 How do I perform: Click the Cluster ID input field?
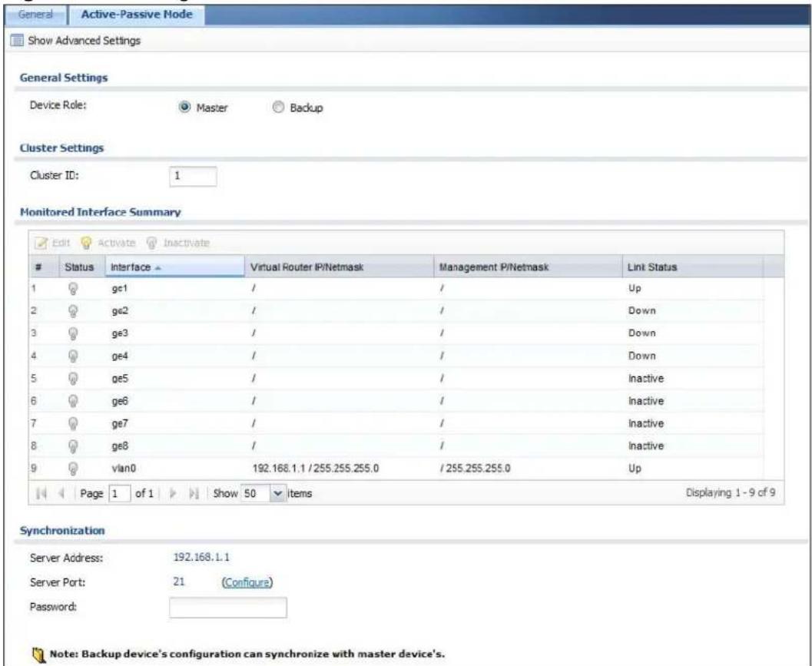[193, 176]
